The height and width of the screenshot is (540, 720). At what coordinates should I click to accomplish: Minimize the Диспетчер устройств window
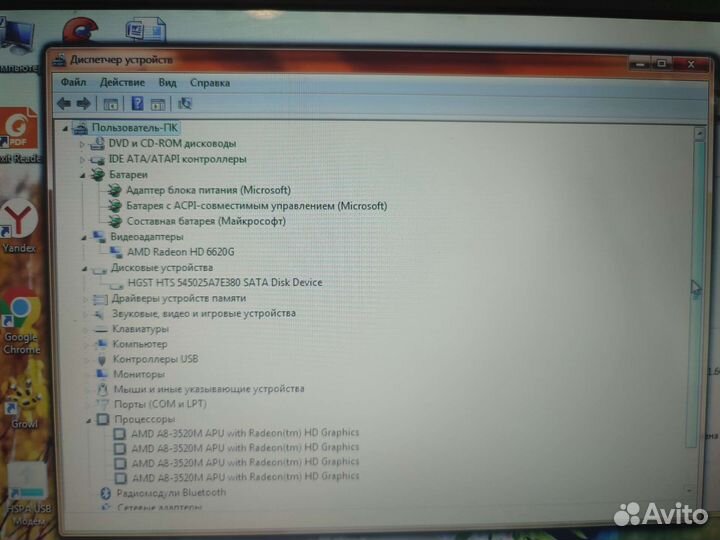pos(640,64)
